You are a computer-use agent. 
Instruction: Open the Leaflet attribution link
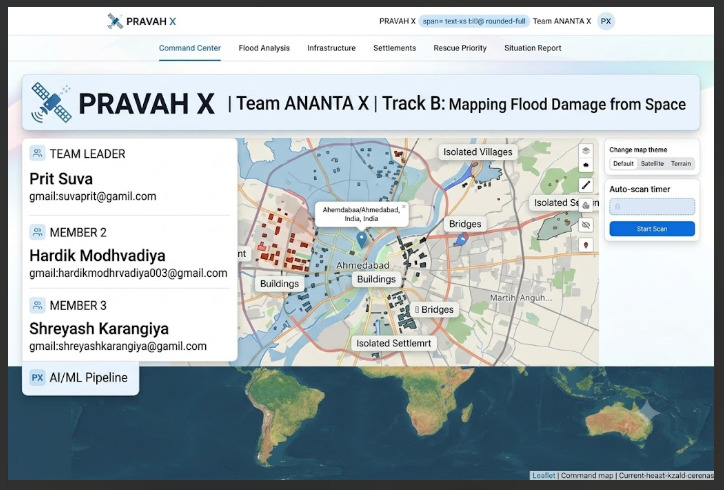coord(543,475)
